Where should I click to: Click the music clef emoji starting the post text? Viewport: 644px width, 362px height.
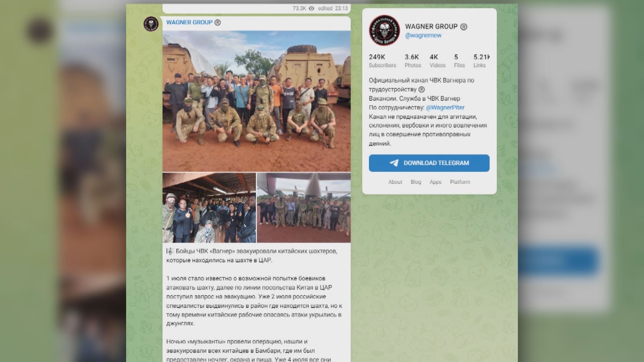(170, 251)
